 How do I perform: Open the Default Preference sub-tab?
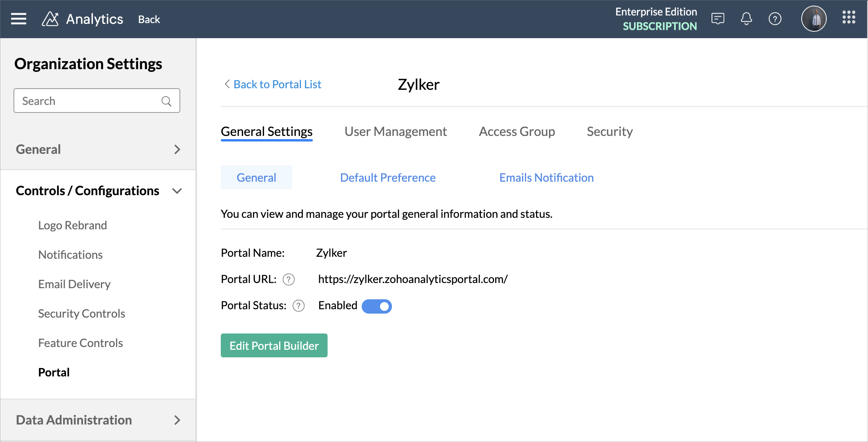(388, 177)
